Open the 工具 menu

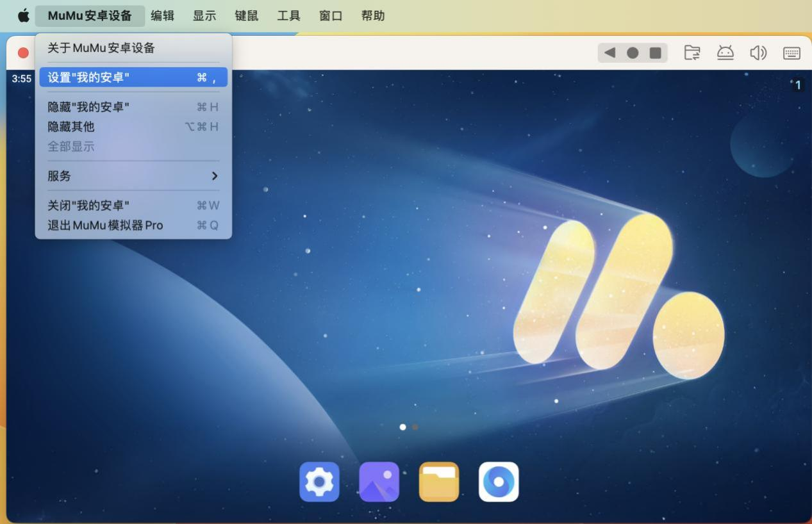pyautogui.click(x=288, y=15)
